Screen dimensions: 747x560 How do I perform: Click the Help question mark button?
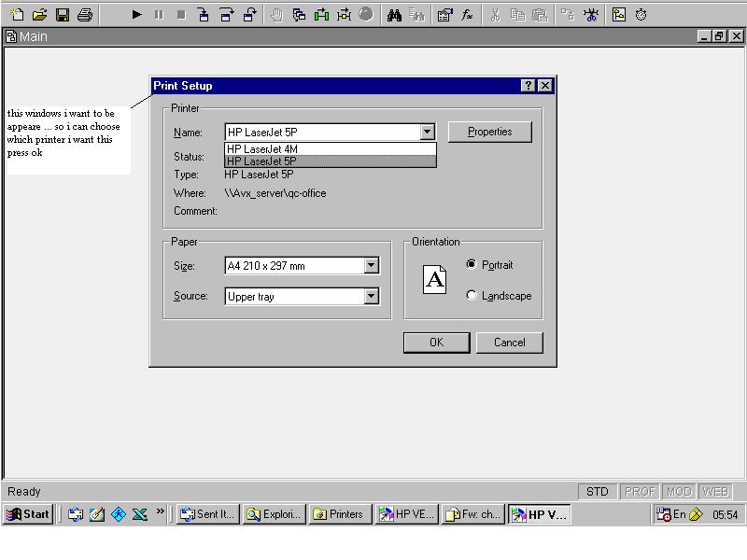coord(529,86)
